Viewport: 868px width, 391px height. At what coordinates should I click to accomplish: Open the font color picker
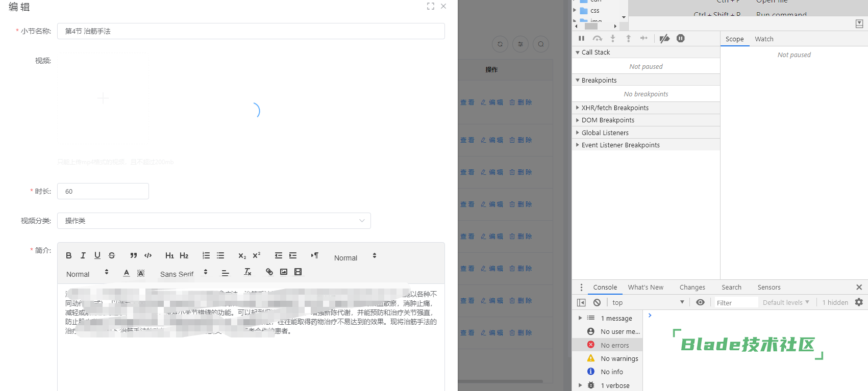(127, 273)
